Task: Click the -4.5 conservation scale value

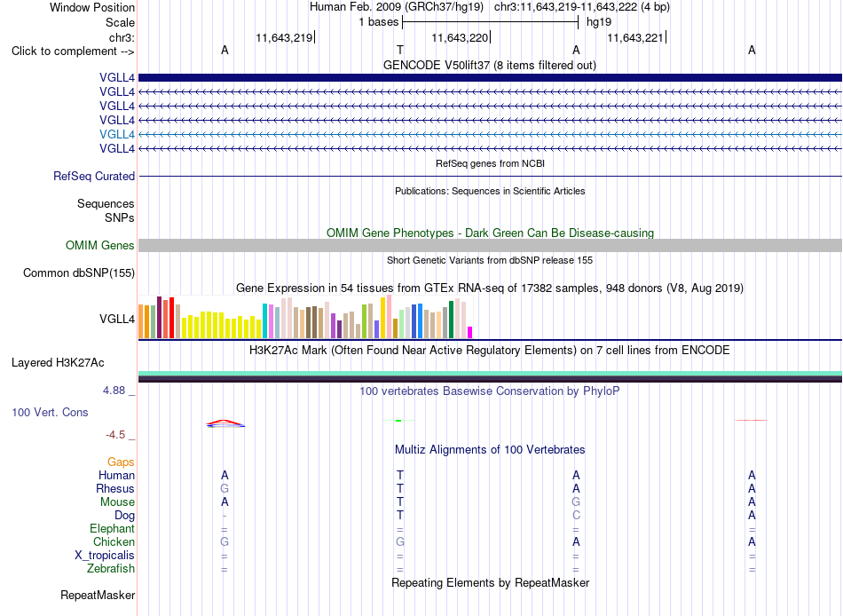Action: [x=115, y=435]
